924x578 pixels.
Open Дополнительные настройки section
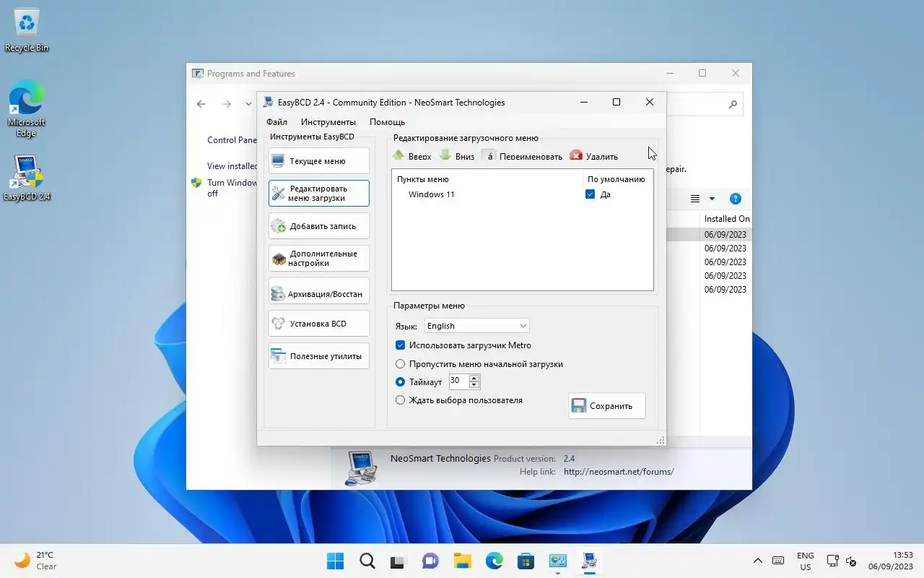coord(318,259)
